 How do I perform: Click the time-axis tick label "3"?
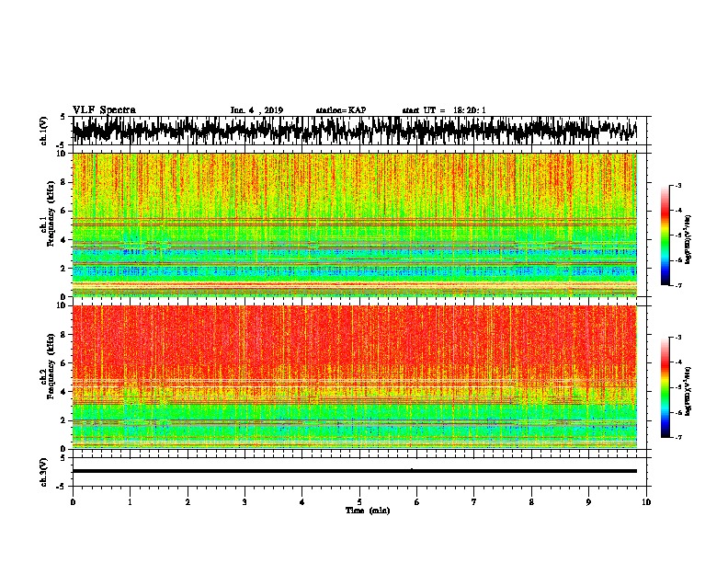245,502
